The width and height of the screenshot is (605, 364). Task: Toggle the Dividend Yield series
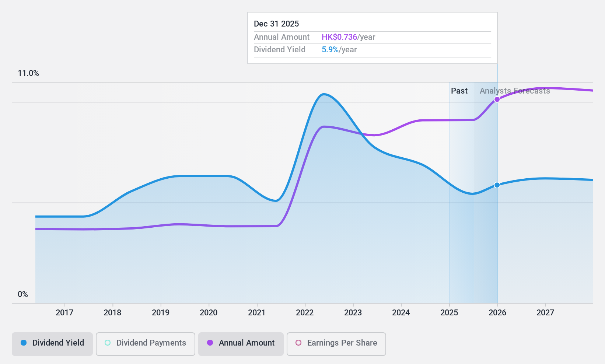52,344
